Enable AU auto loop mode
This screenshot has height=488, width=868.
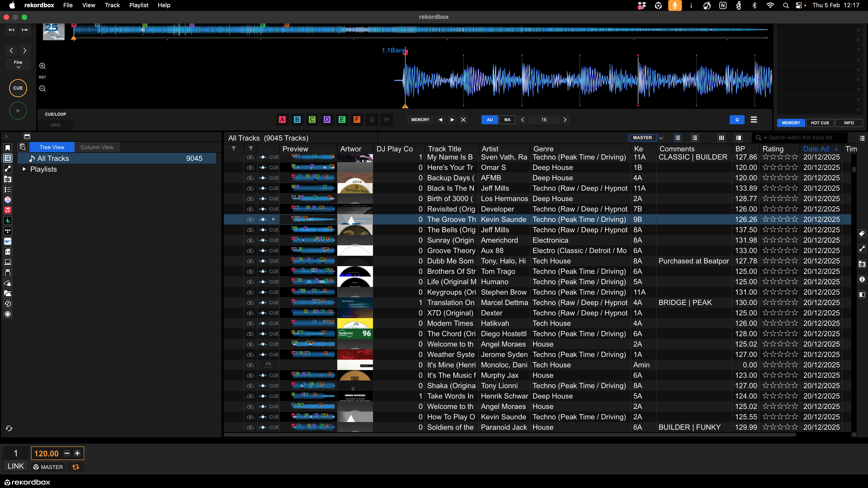pyautogui.click(x=490, y=120)
